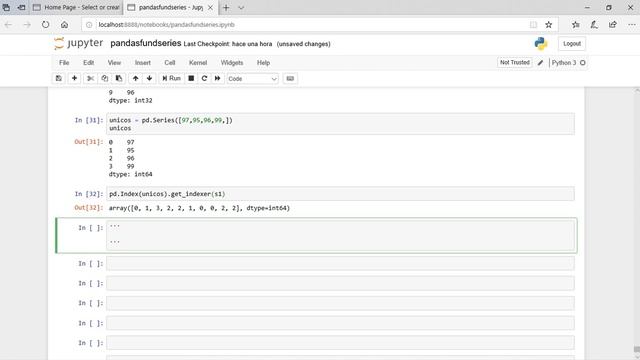Open the command palette keyboard icon
The width and height of the screenshot is (640, 360).
(290, 78)
